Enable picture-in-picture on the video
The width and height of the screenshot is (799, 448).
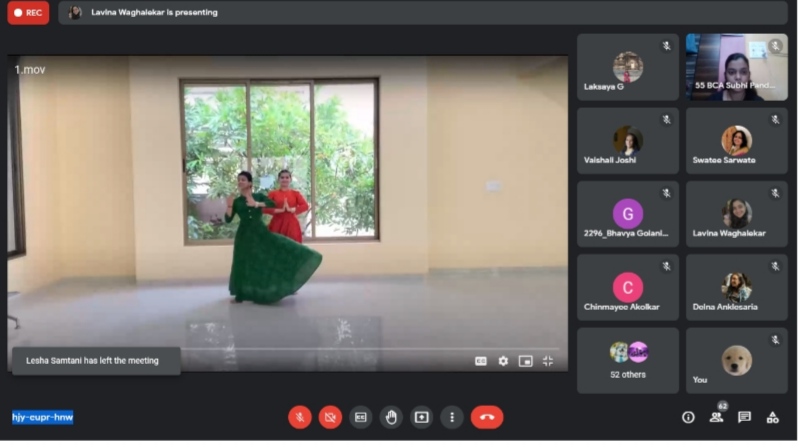(x=525, y=361)
